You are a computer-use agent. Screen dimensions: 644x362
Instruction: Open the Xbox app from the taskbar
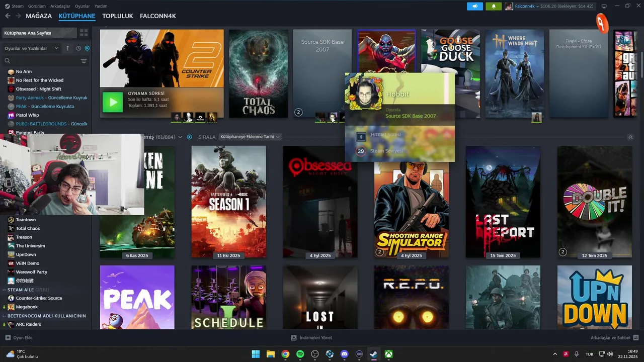(x=389, y=354)
